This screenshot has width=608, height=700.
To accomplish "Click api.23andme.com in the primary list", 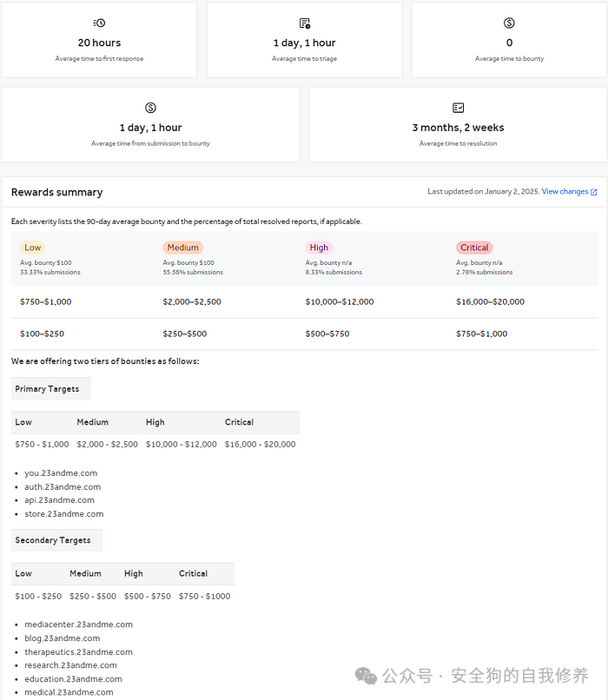I will [59, 500].
